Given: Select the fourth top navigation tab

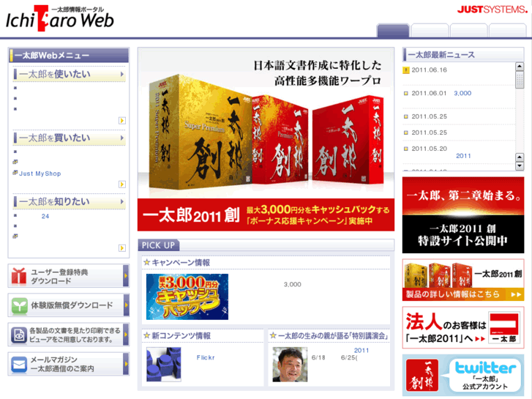Looking at the screenshot, I should [508, 31].
